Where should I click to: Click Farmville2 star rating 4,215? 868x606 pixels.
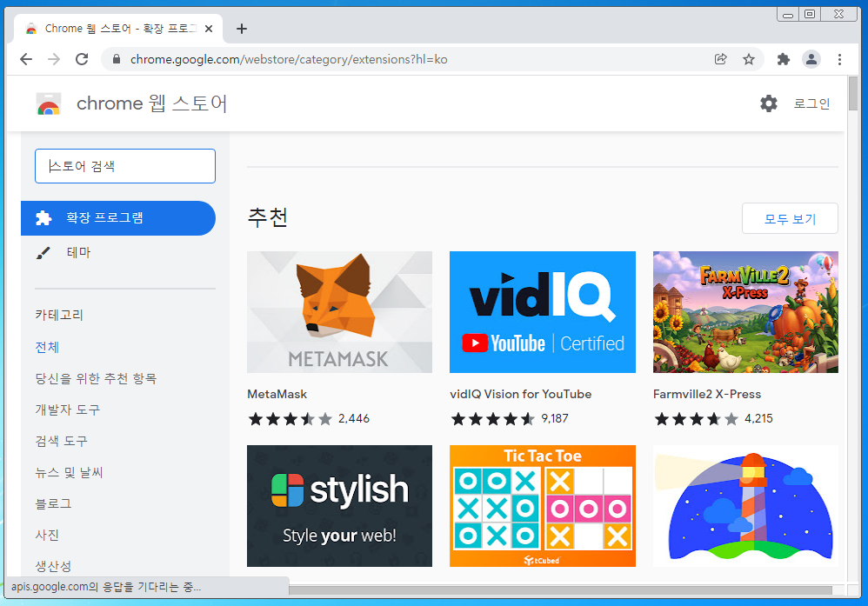click(713, 418)
